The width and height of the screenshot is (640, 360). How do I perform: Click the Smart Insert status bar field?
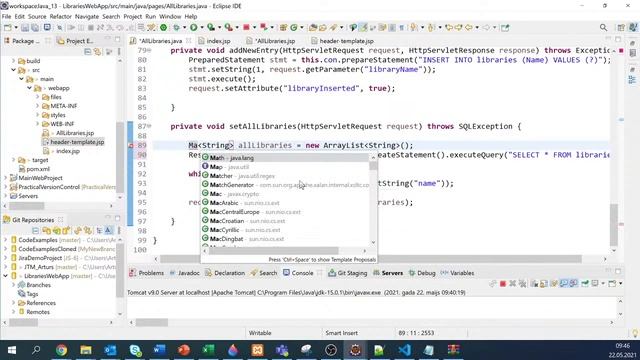coord(341,333)
